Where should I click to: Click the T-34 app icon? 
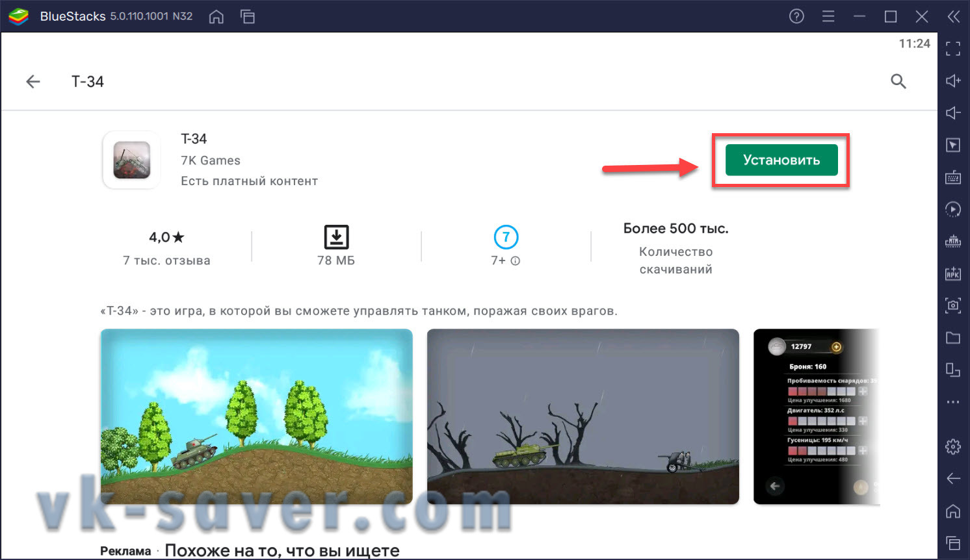(132, 160)
